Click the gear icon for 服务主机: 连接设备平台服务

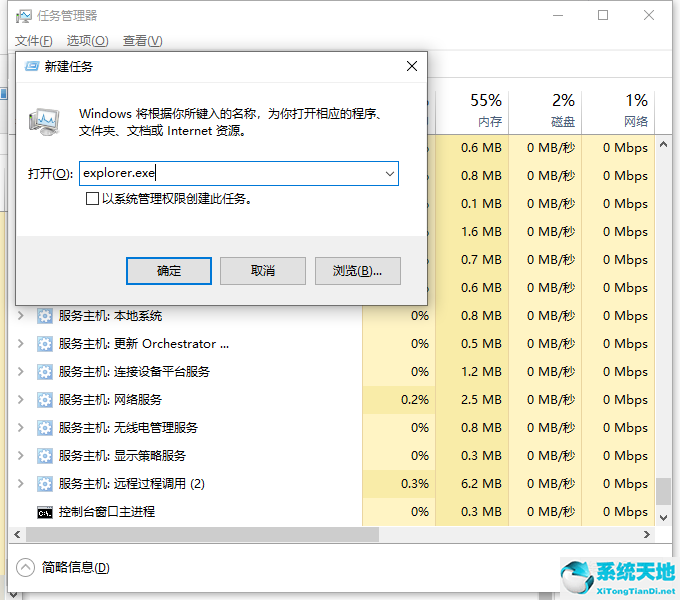[x=45, y=372]
